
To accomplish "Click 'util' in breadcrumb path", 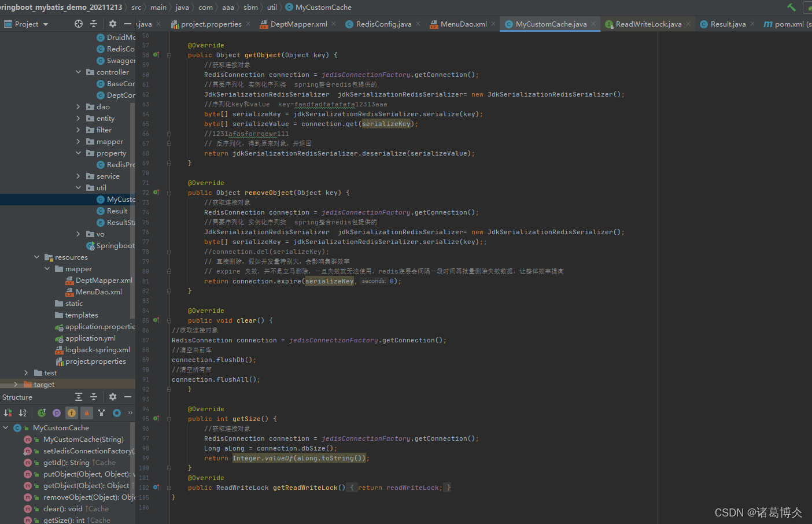I will (x=272, y=8).
